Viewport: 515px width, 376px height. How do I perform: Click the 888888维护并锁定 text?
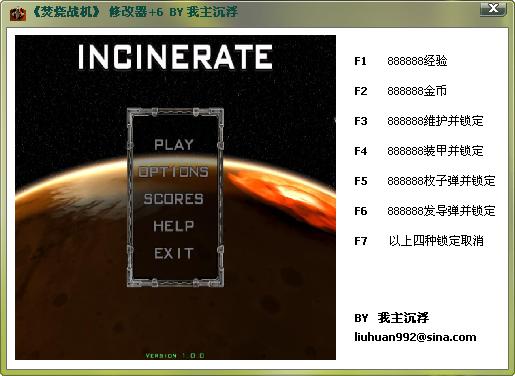[x=435, y=121]
